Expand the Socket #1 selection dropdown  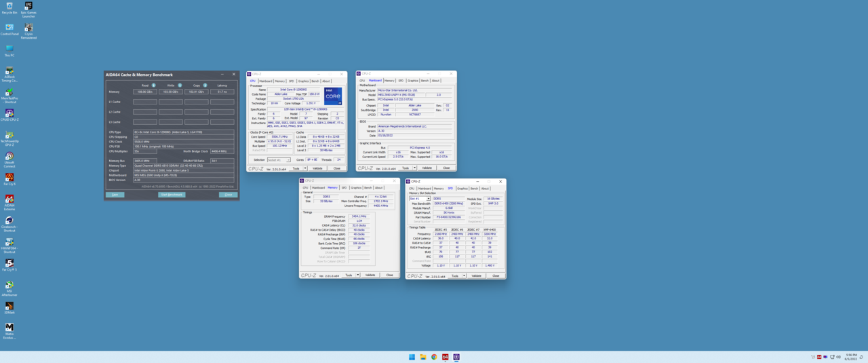(x=288, y=160)
